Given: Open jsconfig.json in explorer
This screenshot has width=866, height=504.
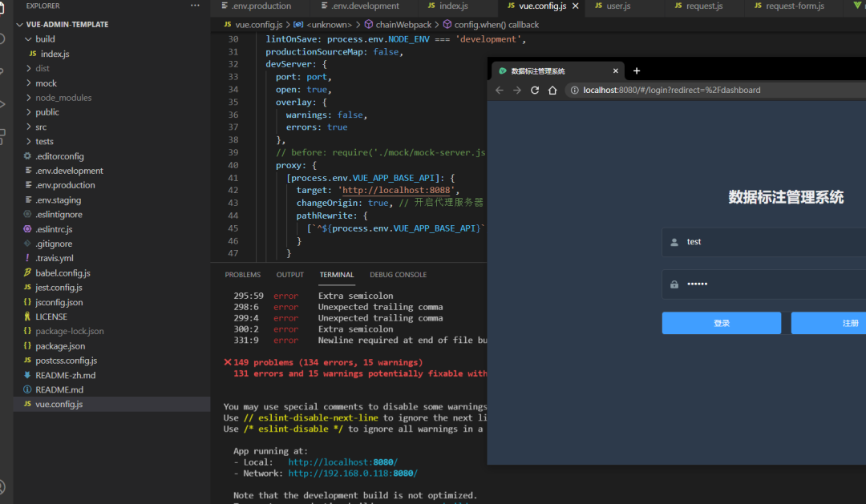Looking at the screenshot, I should (59, 302).
